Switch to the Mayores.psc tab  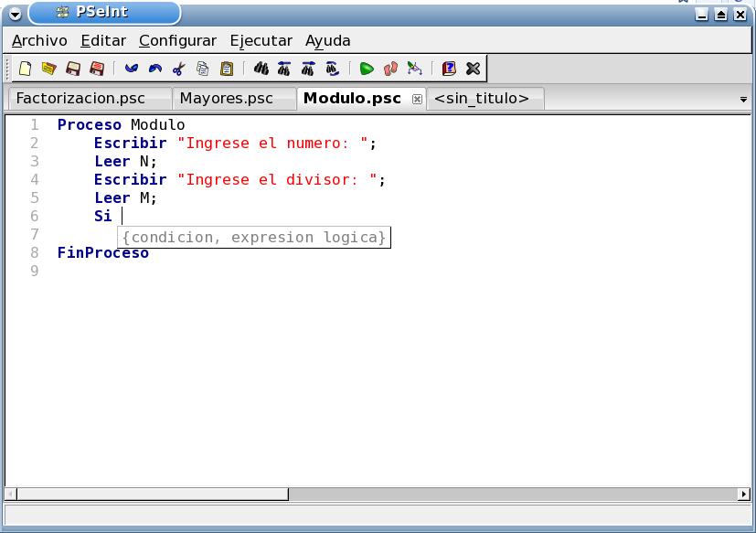pyautogui.click(x=234, y=99)
